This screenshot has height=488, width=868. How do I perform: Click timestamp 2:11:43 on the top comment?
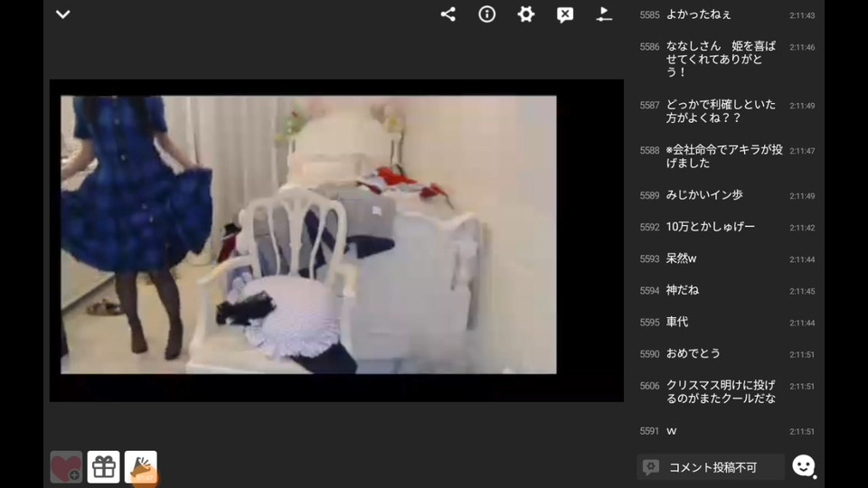pos(802,15)
